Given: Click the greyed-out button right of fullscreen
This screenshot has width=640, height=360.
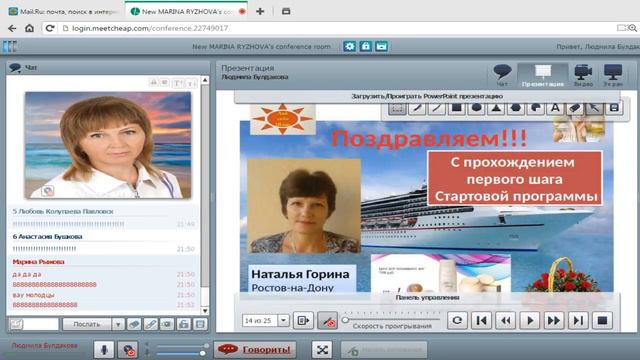Looking at the screenshot, I should [x=384, y=350].
